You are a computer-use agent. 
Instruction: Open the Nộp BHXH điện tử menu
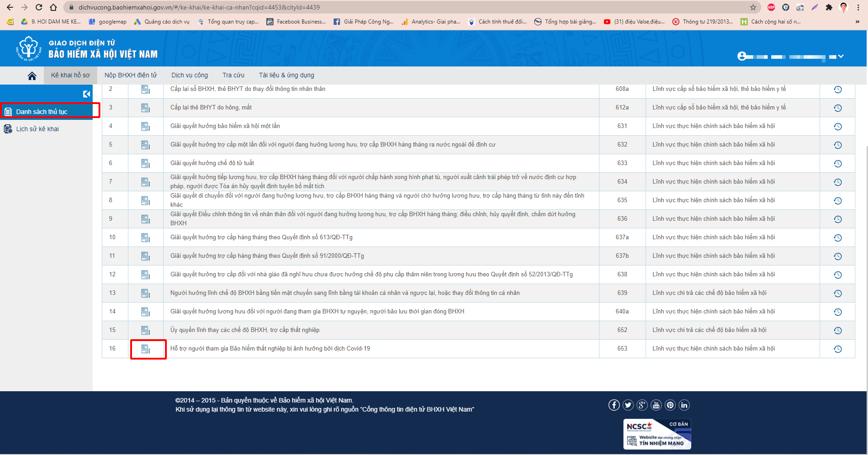(x=131, y=76)
